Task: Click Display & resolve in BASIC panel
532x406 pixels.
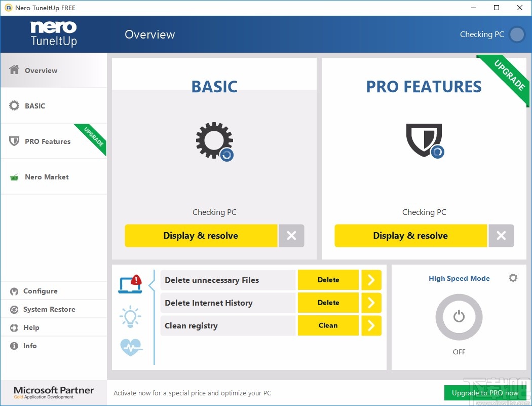Action: [201, 236]
